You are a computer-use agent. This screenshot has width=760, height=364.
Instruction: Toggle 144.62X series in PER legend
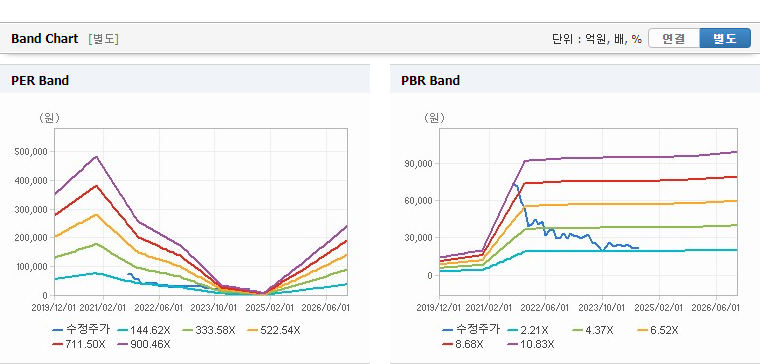click(144, 330)
